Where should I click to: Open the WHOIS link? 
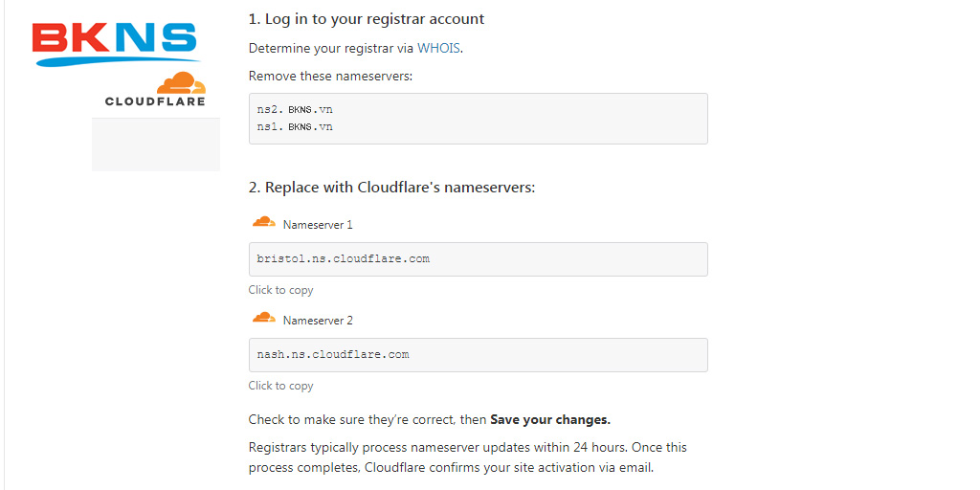(x=438, y=48)
